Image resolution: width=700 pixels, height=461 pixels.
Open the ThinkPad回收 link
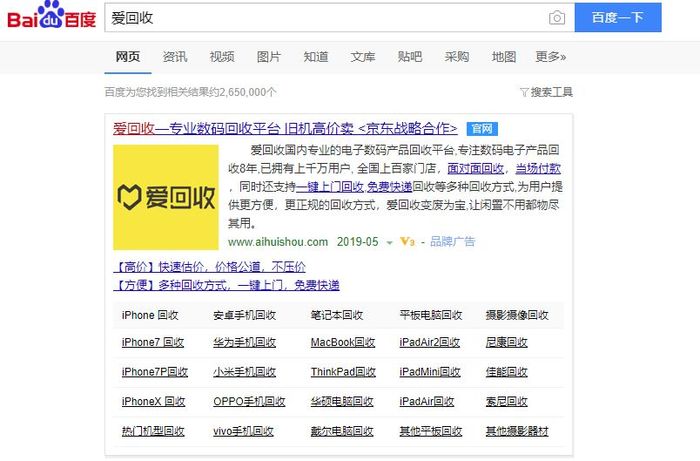tap(343, 372)
